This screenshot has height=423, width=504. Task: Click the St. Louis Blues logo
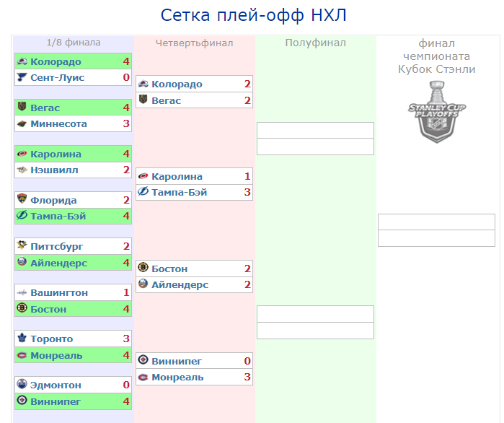click(22, 77)
